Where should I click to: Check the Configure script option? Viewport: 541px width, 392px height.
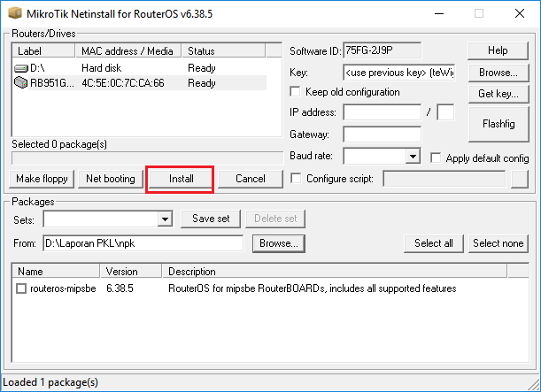pyautogui.click(x=296, y=178)
